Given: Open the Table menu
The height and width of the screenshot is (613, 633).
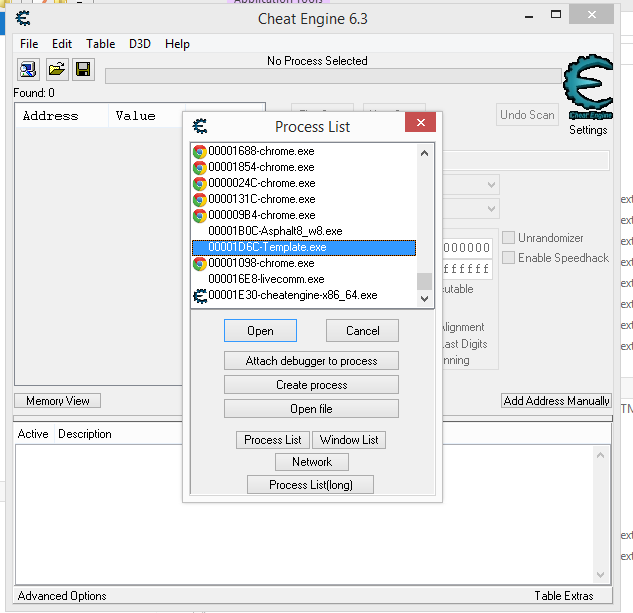Looking at the screenshot, I should click(101, 44).
